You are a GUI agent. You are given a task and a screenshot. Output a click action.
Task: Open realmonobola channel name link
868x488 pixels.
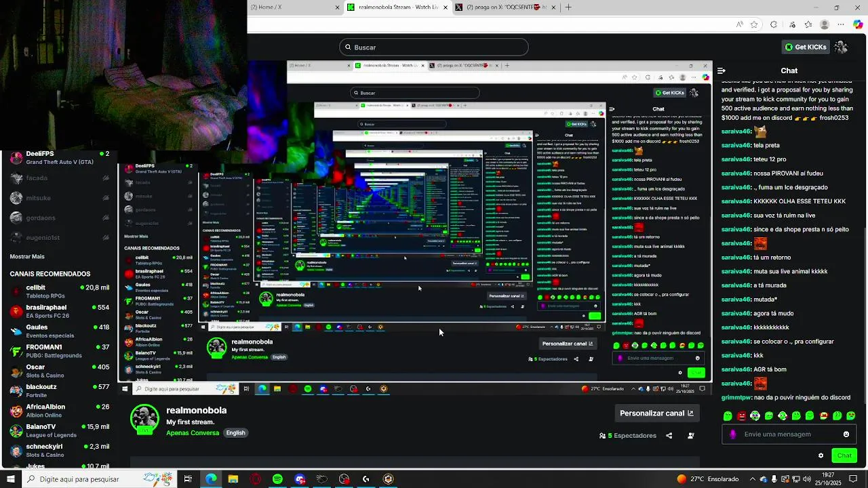[197, 411]
